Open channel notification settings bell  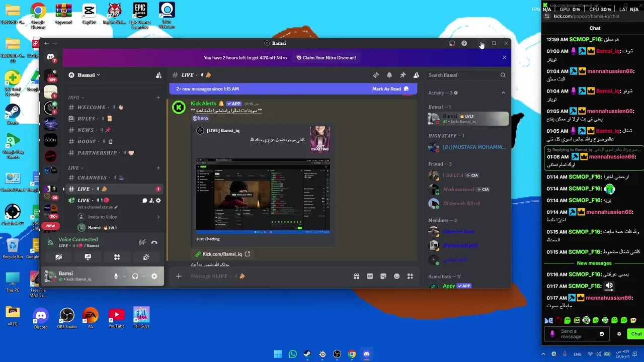pyautogui.click(x=389, y=75)
